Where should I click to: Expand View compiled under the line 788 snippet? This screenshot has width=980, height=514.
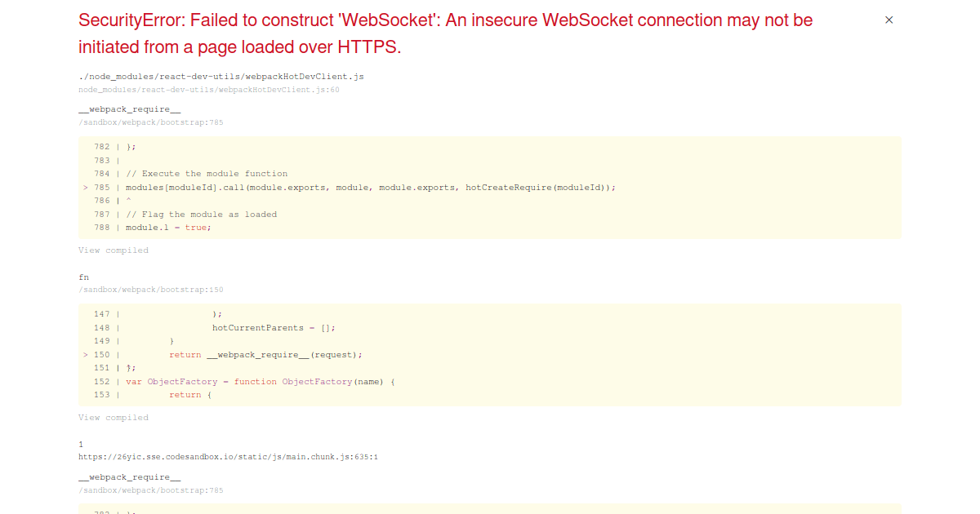pyautogui.click(x=114, y=250)
